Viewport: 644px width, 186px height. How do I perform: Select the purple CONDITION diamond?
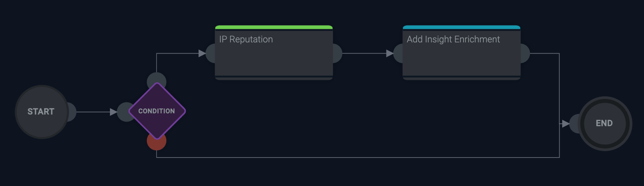pyautogui.click(x=157, y=111)
